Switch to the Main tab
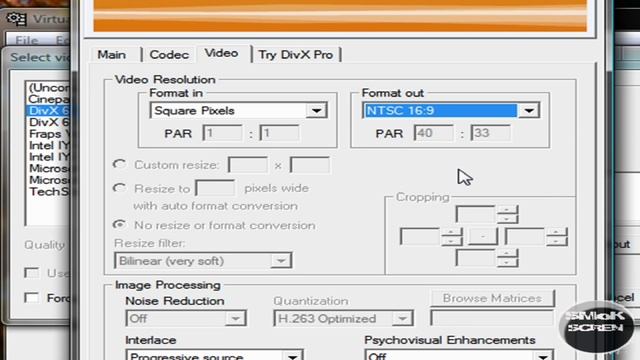The height and width of the screenshot is (360, 640). click(112, 55)
